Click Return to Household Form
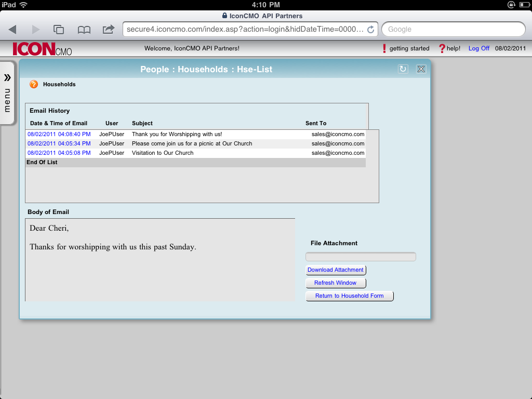This screenshot has height=399, width=532. [x=349, y=296]
